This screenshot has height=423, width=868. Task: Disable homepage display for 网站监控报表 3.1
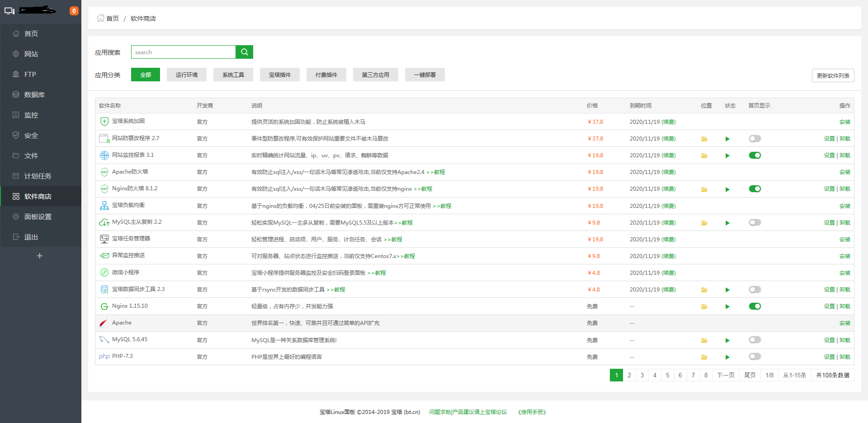pyautogui.click(x=755, y=155)
